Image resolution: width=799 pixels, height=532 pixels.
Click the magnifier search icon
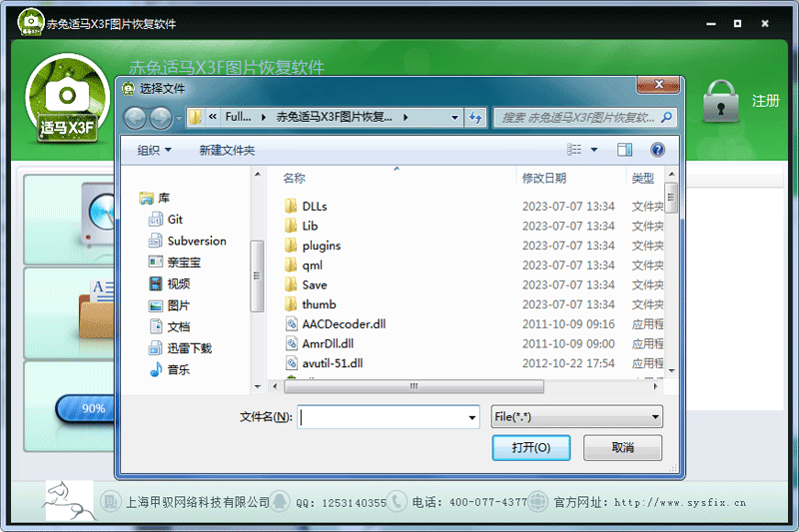(x=666, y=118)
